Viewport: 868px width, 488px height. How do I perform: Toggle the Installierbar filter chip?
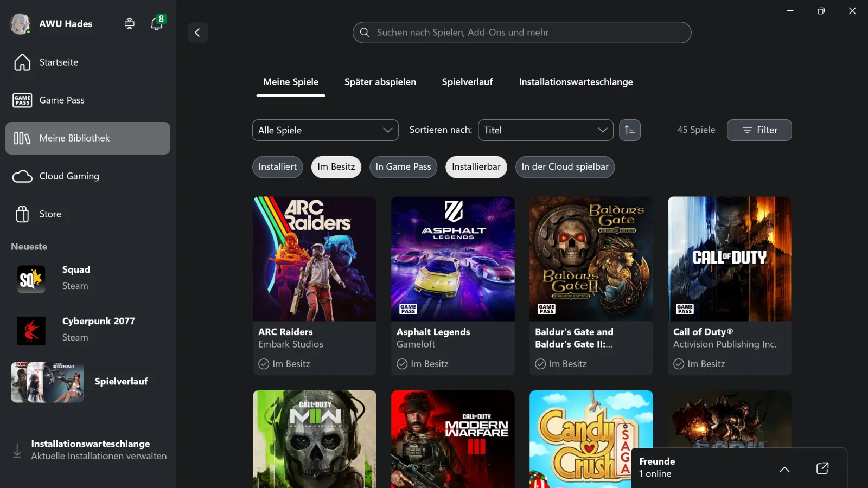tap(476, 167)
